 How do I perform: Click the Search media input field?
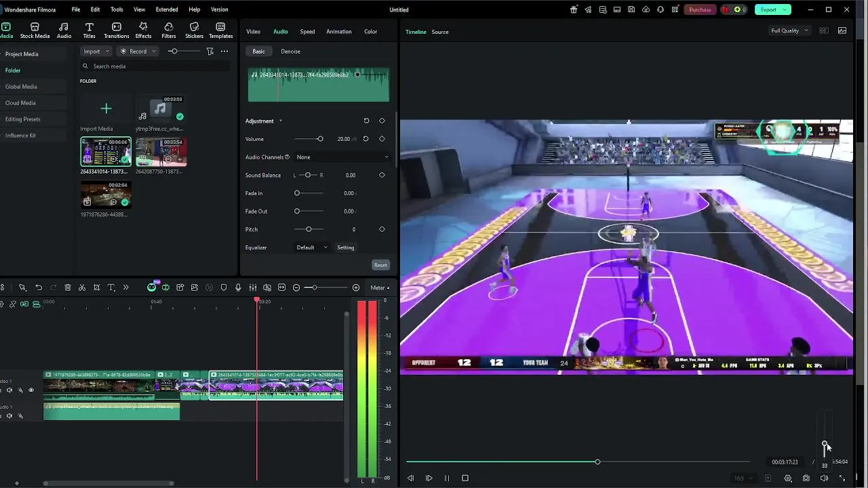tap(155, 66)
